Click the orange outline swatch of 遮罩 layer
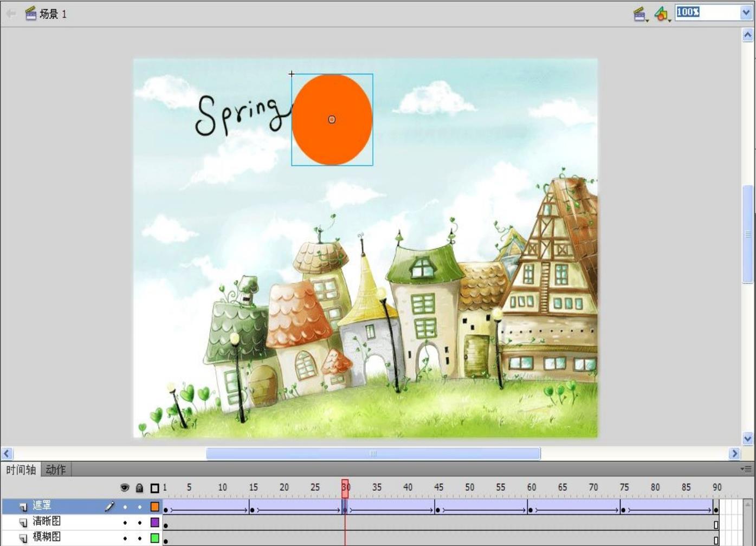756x546 pixels. coord(155,507)
